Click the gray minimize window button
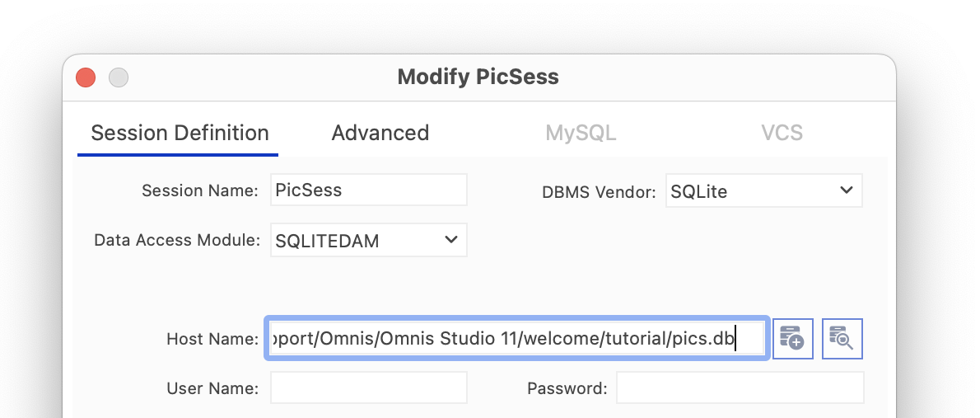Viewport: 980px width, 418px height. pos(118,77)
